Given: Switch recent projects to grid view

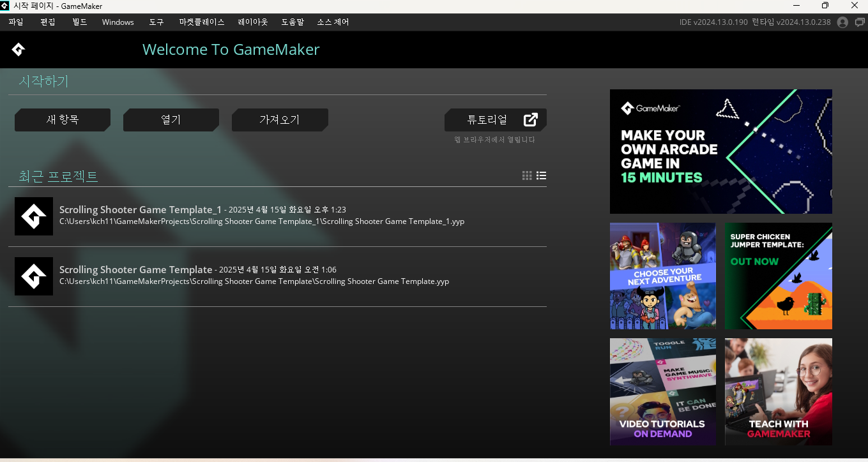Looking at the screenshot, I should [x=527, y=175].
